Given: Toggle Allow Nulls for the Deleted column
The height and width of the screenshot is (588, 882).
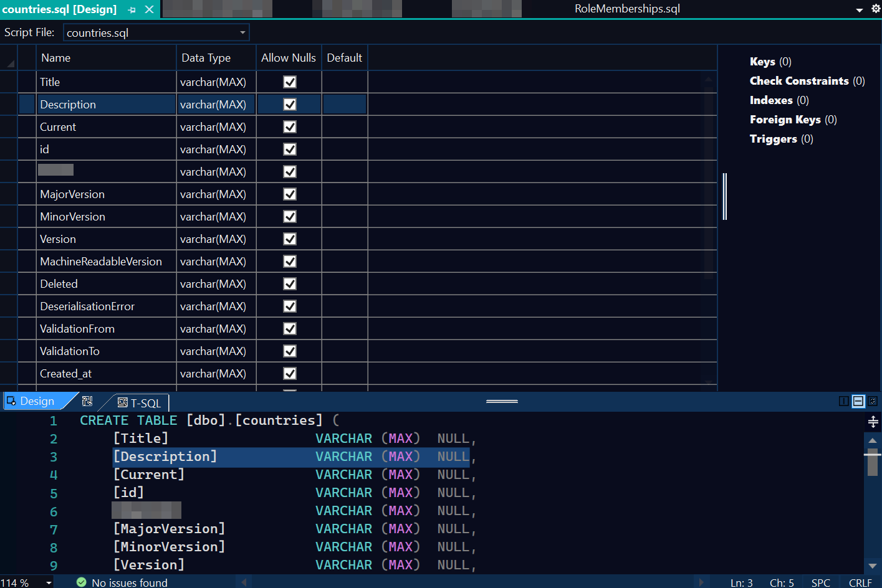Looking at the screenshot, I should (290, 283).
